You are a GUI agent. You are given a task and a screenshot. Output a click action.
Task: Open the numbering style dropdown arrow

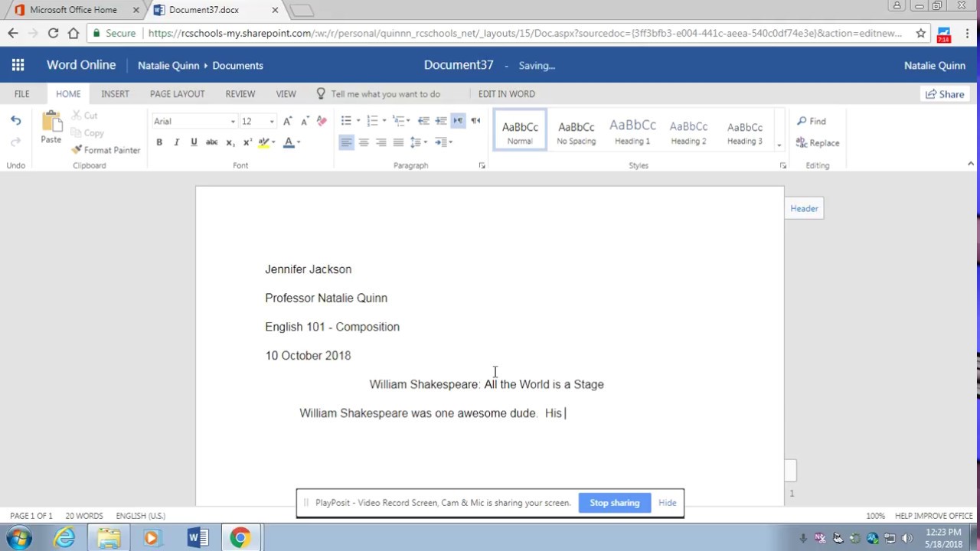point(384,121)
